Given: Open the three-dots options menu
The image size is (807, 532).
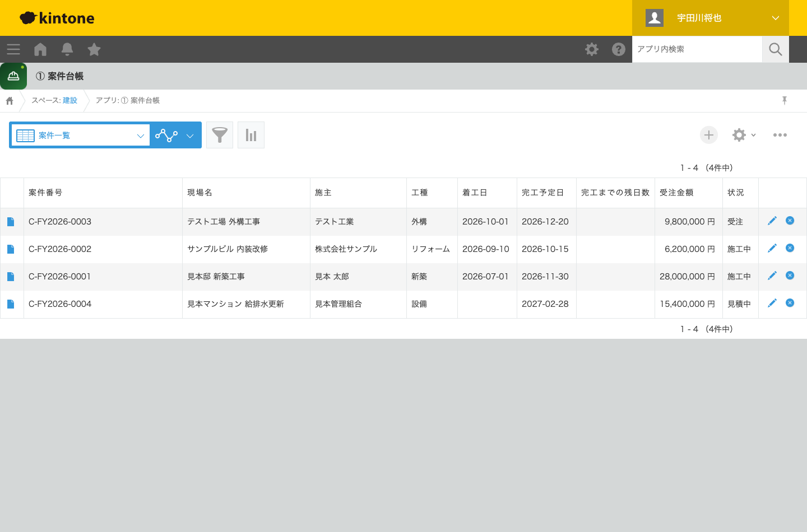Looking at the screenshot, I should 780,135.
